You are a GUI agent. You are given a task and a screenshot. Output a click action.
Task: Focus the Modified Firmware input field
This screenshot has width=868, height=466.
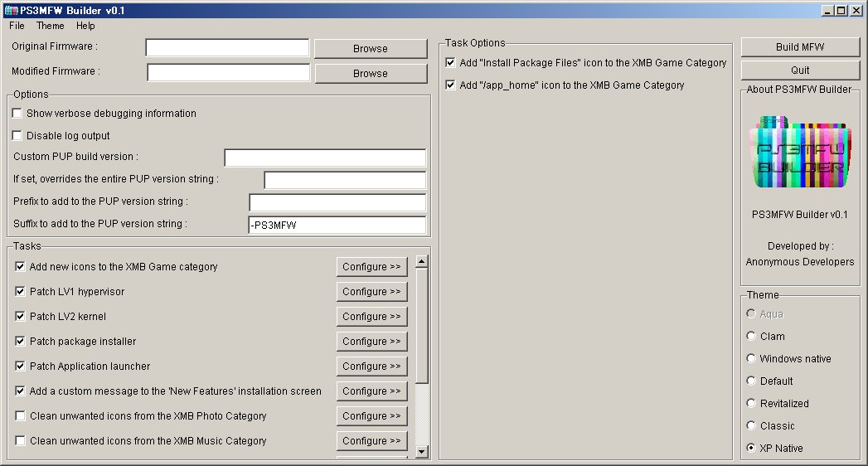[x=229, y=72]
